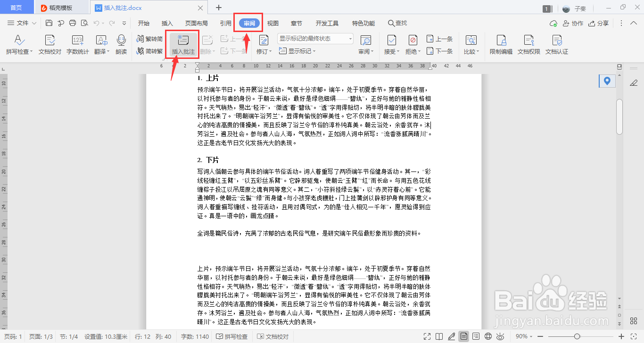Select page layout view in status bar
644x343 pixels.
(x=464, y=336)
